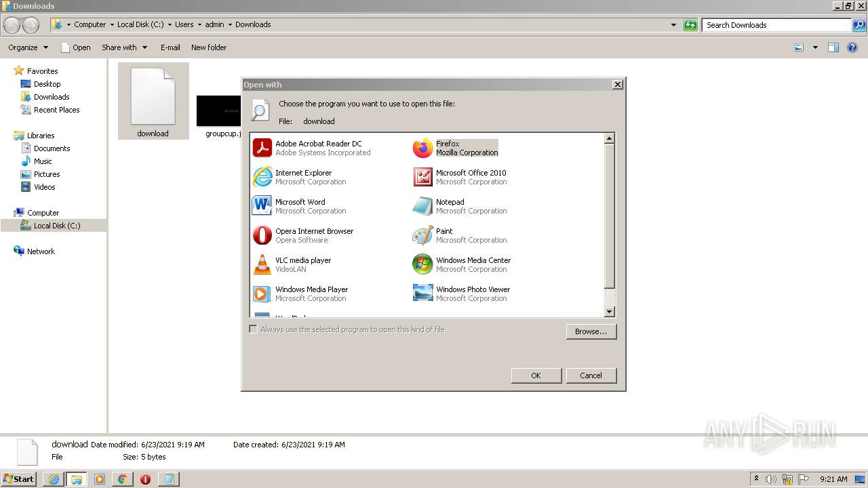This screenshot has height=488, width=868.
Task: Select Adobe Acrobat Reader DC program icon
Action: 262,148
